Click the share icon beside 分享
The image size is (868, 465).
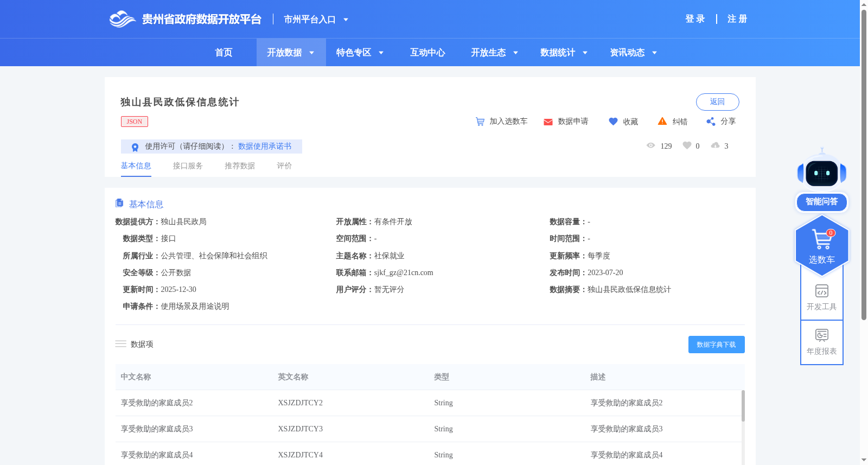pyautogui.click(x=711, y=122)
